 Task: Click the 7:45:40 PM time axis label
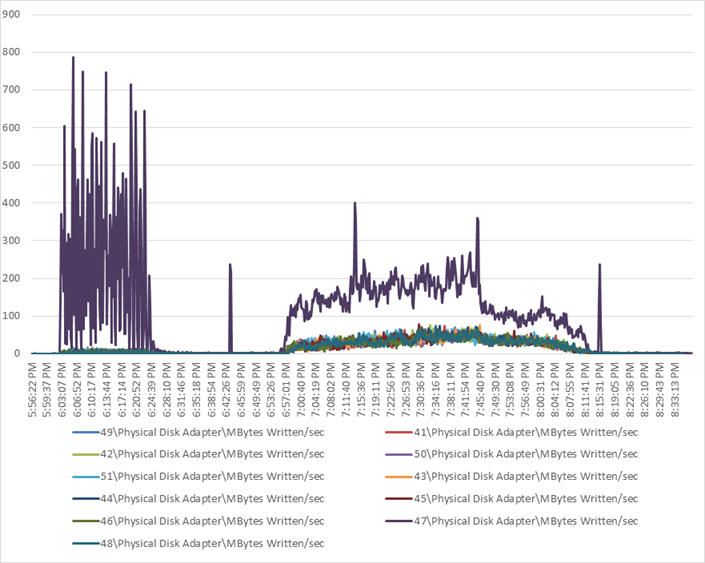(x=481, y=390)
